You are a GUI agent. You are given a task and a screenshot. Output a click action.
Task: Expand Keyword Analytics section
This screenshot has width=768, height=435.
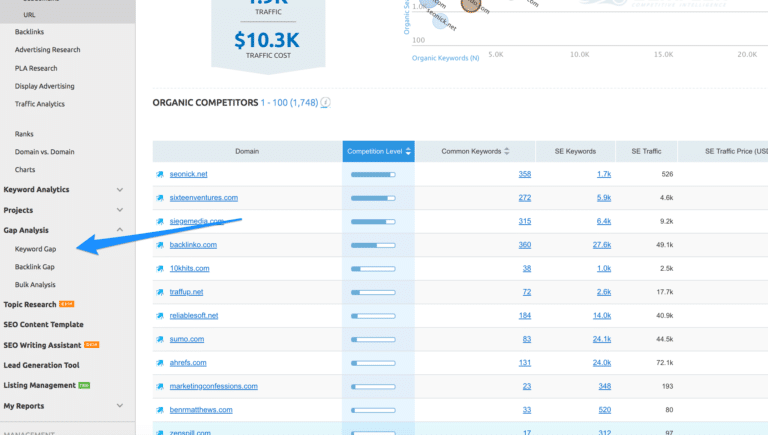[120, 190]
